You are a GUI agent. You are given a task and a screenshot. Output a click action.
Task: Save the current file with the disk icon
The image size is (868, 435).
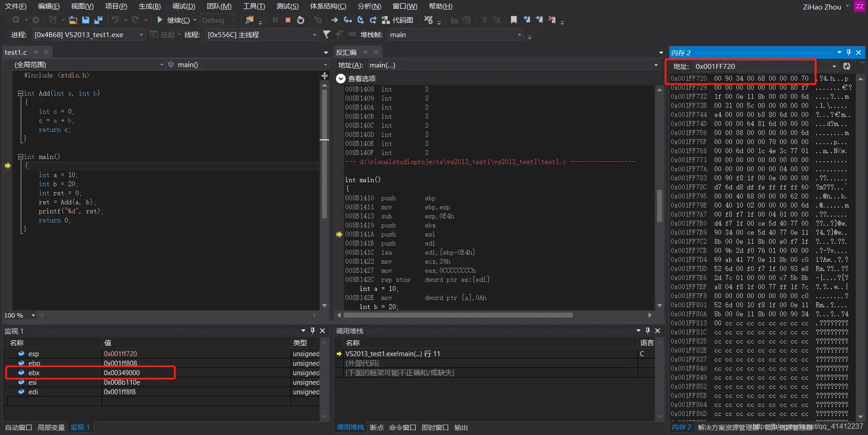coord(86,20)
